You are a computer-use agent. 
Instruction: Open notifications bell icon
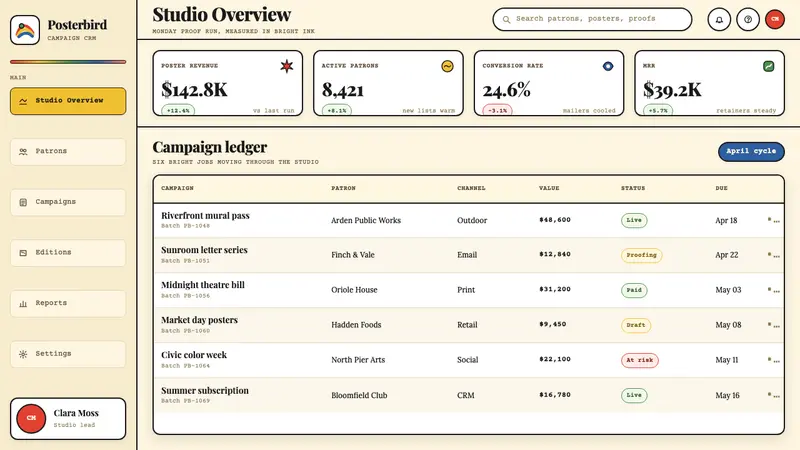[x=719, y=19]
